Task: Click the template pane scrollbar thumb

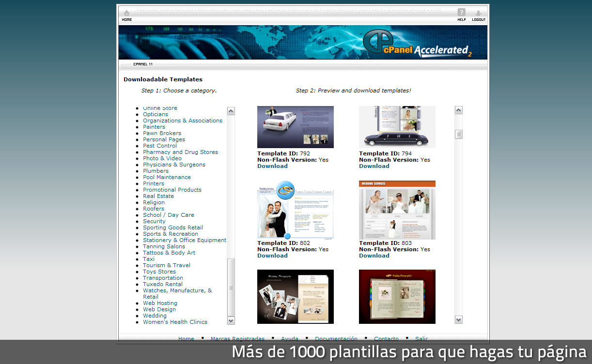Action: click(x=458, y=134)
